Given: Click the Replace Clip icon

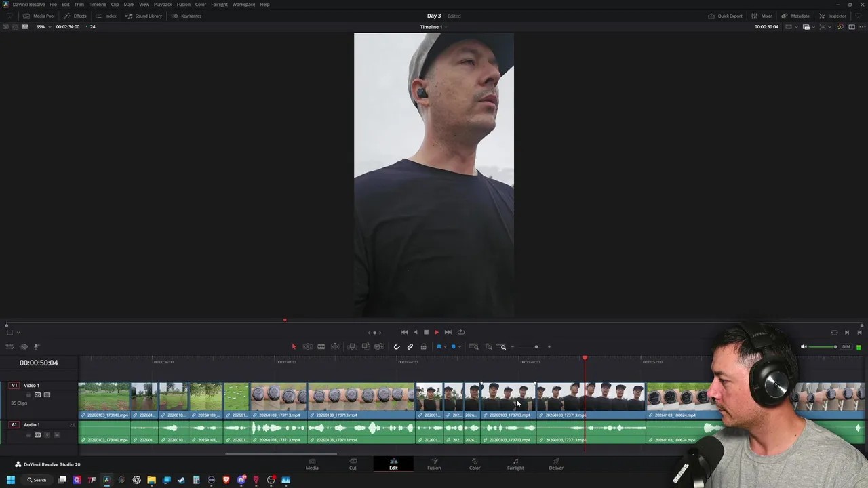Looking at the screenshot, I should coord(379,346).
